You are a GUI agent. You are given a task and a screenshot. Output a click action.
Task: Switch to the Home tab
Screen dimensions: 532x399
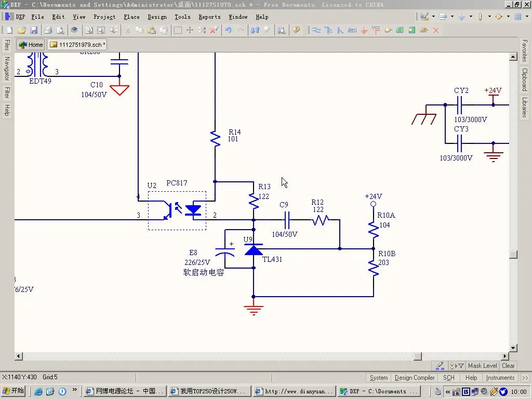click(31, 45)
